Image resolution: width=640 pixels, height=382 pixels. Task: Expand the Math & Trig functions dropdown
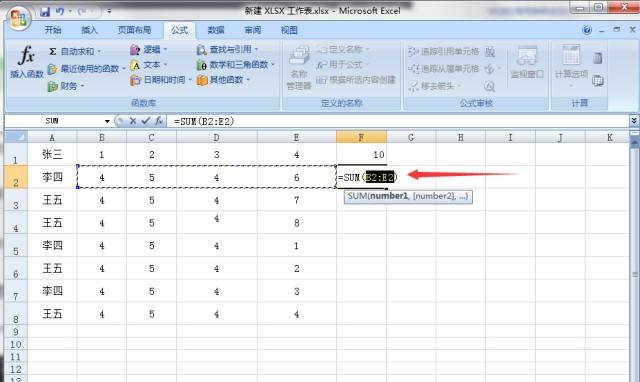[273, 65]
